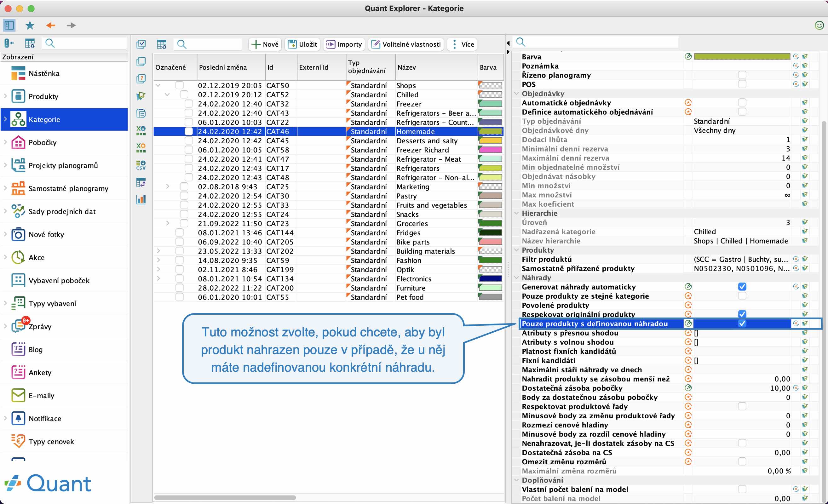Expand the Groceries tree row

167,223
